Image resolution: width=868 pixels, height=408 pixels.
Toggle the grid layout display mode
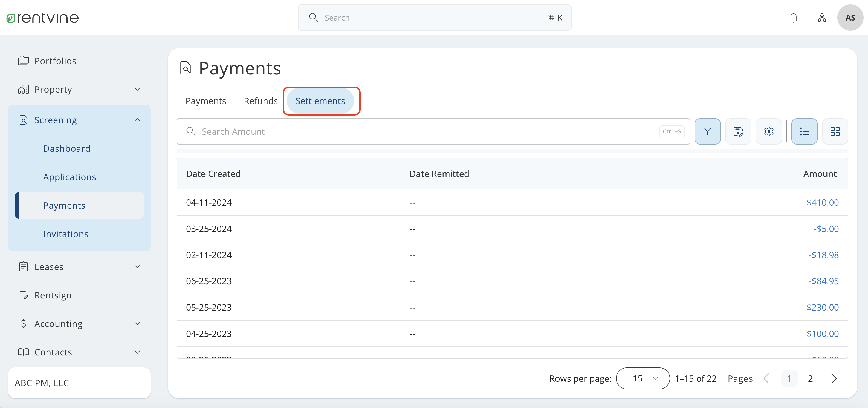tap(835, 131)
